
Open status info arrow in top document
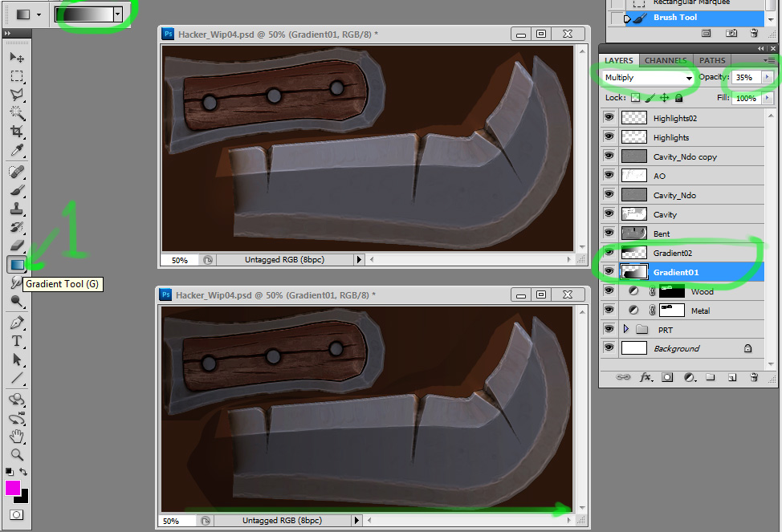coord(359,259)
